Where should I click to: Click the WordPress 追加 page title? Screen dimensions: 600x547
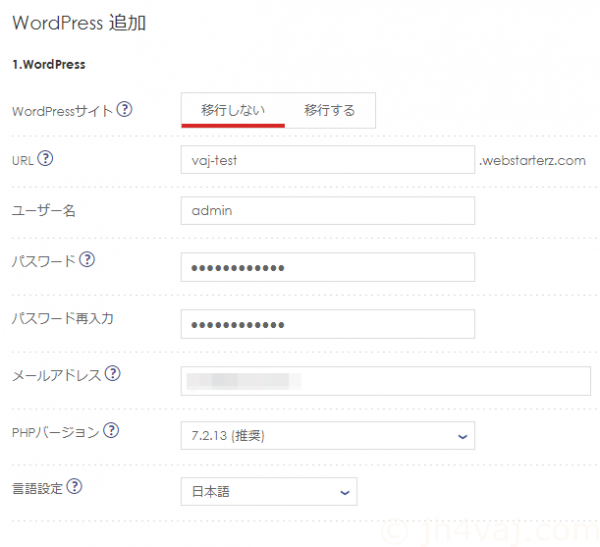point(79,22)
